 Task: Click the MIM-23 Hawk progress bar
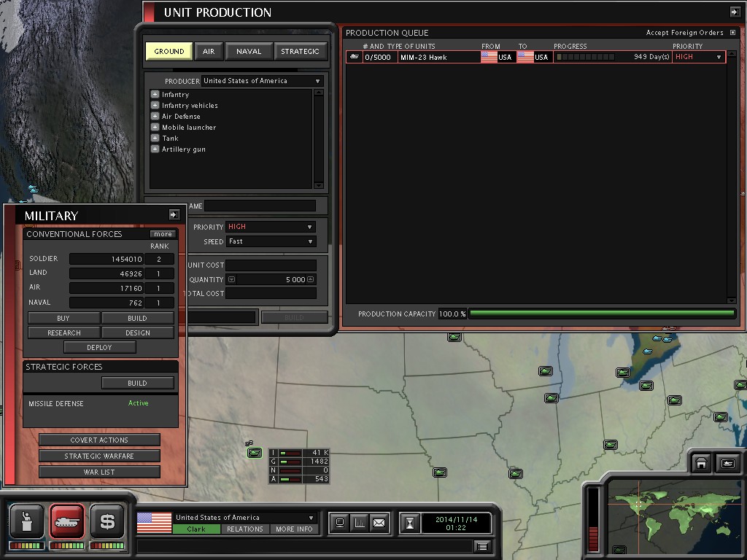point(586,57)
